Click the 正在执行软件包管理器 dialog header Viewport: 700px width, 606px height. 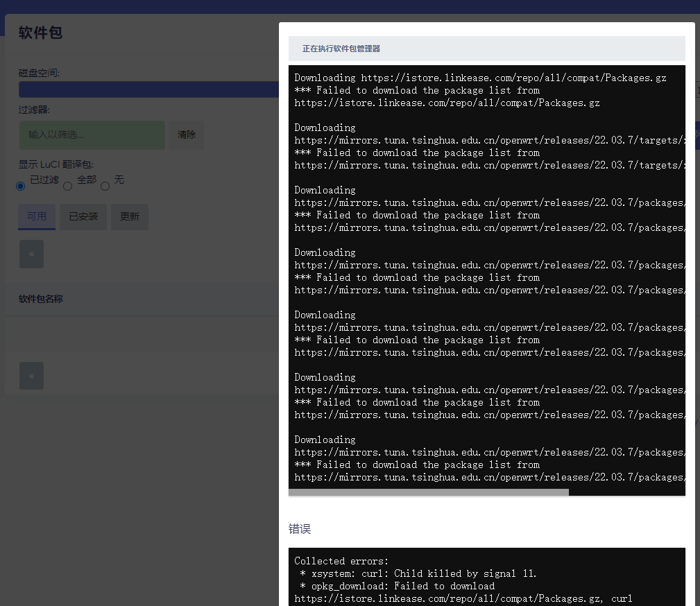341,49
